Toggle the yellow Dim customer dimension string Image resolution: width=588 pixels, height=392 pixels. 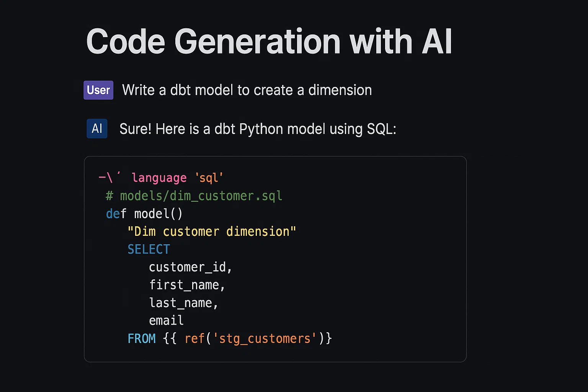pos(212,231)
